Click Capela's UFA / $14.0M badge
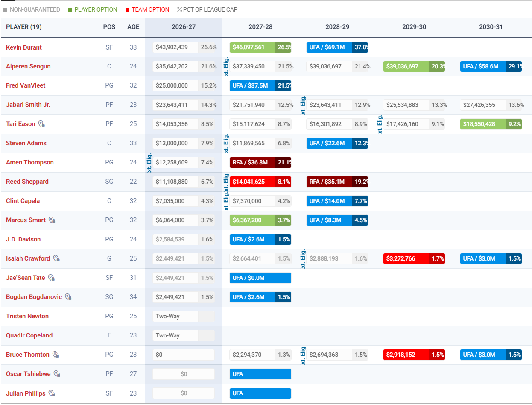The image size is (532, 405). (337, 201)
